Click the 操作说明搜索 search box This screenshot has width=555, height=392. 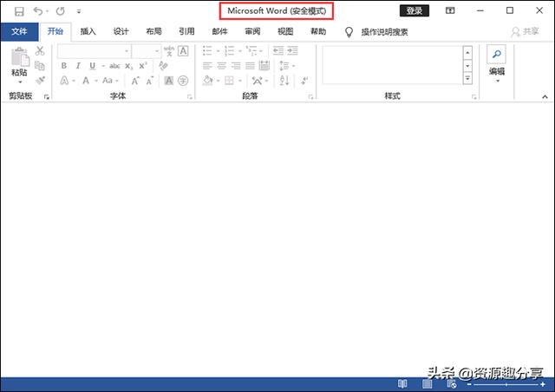(x=384, y=32)
